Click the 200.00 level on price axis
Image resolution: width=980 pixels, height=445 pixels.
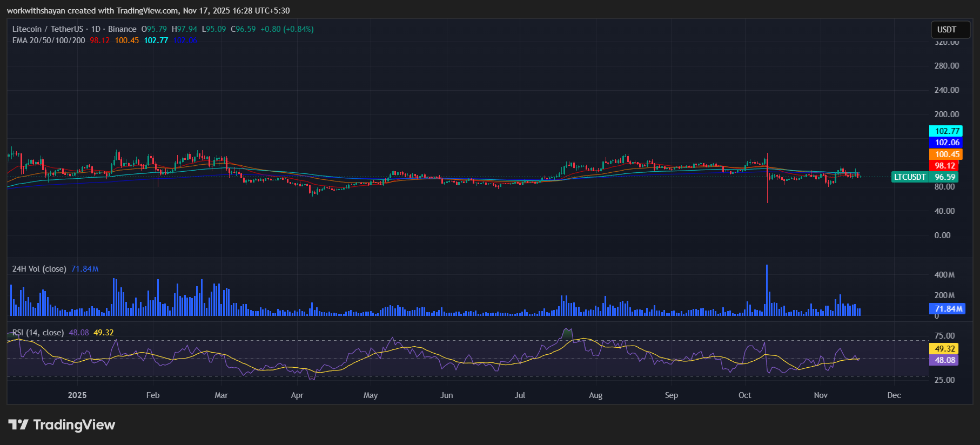point(947,114)
